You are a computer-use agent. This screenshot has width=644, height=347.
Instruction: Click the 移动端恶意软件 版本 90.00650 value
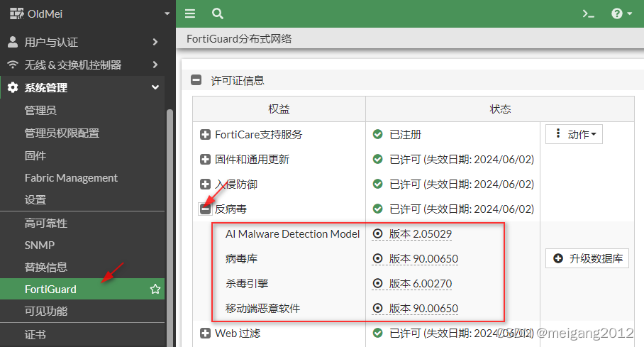[423, 309]
